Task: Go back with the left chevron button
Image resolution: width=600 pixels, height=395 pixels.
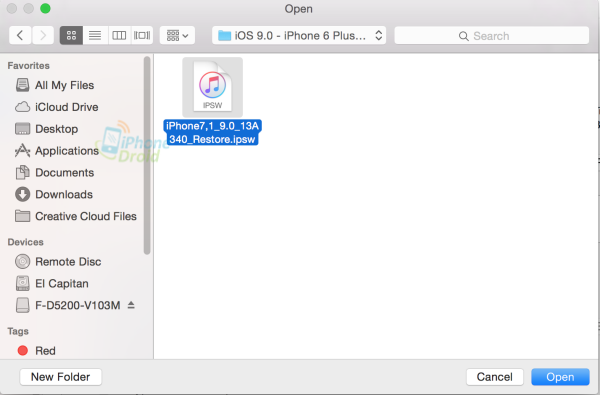Action: pos(20,36)
